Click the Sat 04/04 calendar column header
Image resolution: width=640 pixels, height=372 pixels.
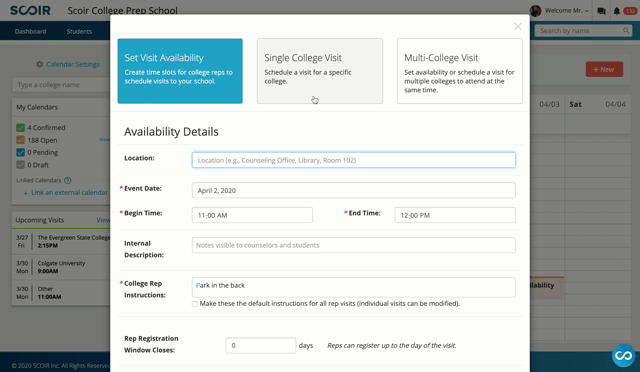point(598,105)
